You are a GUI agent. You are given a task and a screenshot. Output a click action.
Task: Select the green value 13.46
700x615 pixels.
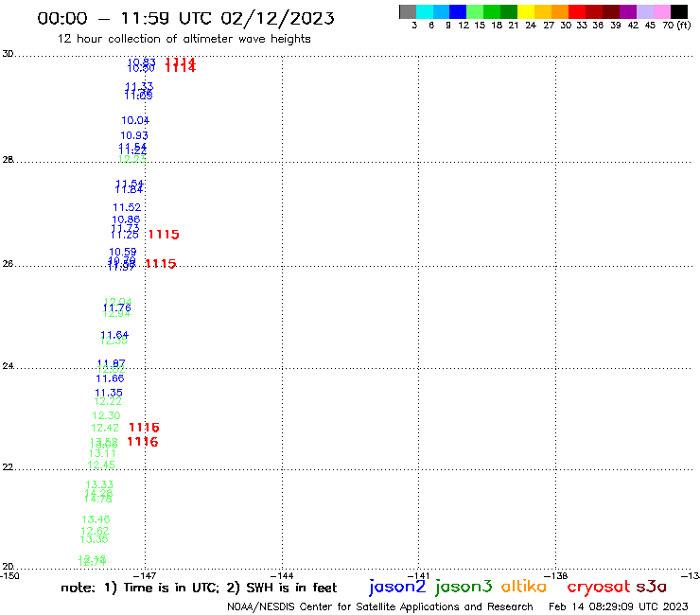tap(96, 519)
